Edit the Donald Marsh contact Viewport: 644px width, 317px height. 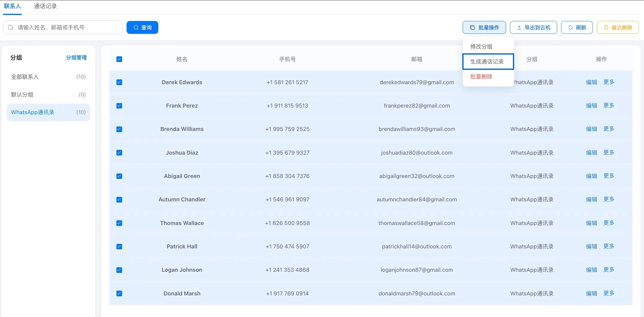pos(592,294)
